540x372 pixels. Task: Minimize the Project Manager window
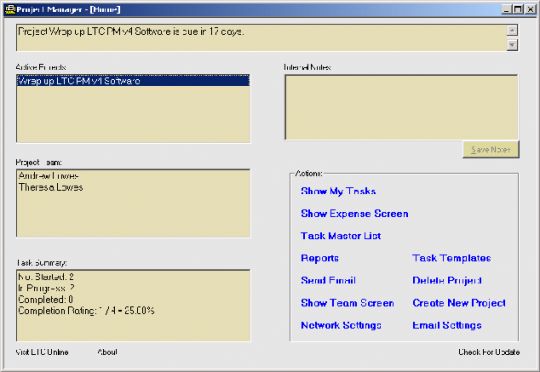point(506,9)
